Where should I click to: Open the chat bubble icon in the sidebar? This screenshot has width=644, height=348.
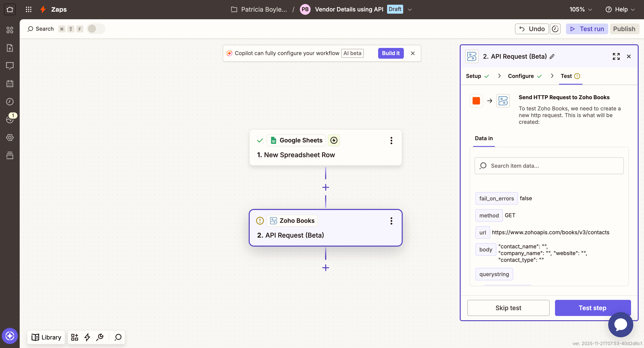pyautogui.click(x=10, y=66)
